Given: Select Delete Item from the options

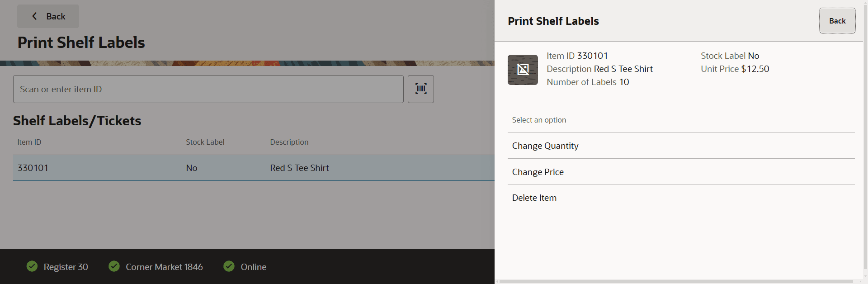Looking at the screenshot, I should pos(681,198).
